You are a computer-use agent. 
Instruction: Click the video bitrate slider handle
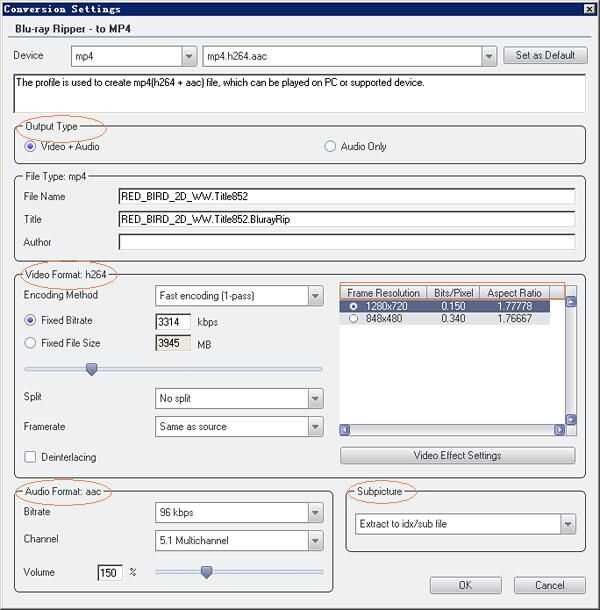pos(92,369)
